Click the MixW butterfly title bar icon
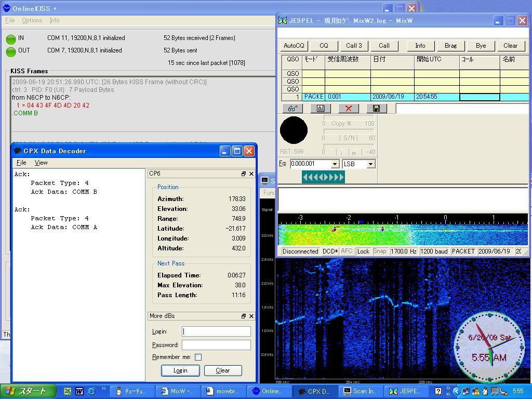Image resolution: width=532 pixels, height=399 pixels. point(282,20)
